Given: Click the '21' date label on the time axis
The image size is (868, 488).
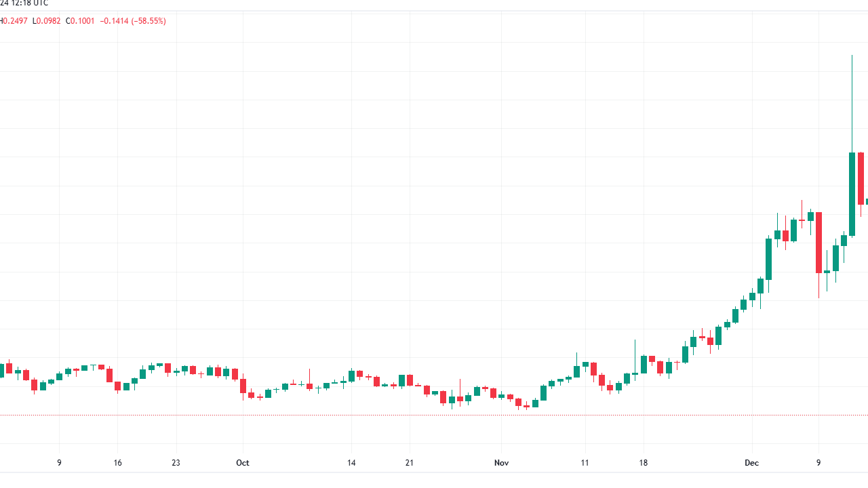Looking at the screenshot, I should click(409, 463).
